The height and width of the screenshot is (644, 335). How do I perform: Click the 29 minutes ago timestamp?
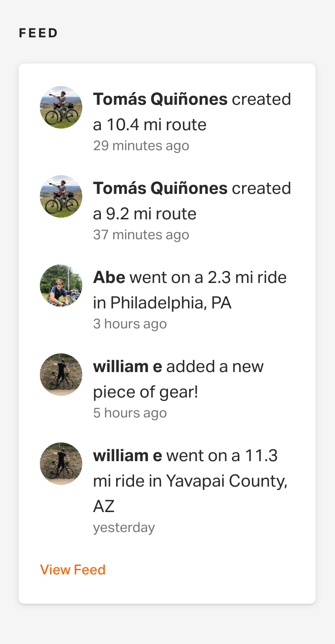[141, 146]
